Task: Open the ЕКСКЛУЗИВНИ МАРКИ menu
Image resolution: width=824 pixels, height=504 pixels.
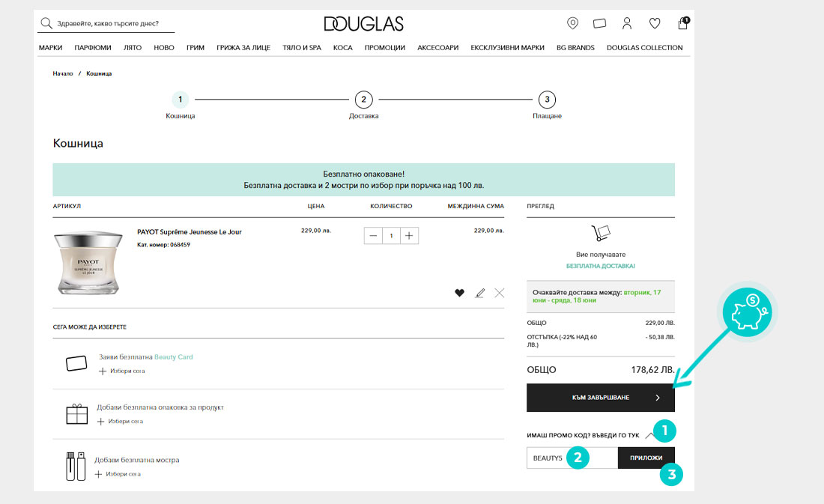Action: (x=507, y=47)
